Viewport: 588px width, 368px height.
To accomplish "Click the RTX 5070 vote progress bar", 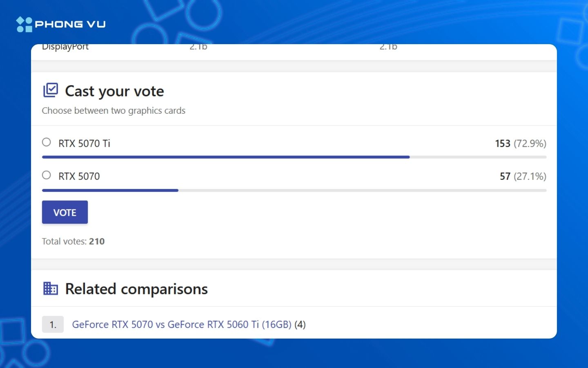I will click(294, 190).
